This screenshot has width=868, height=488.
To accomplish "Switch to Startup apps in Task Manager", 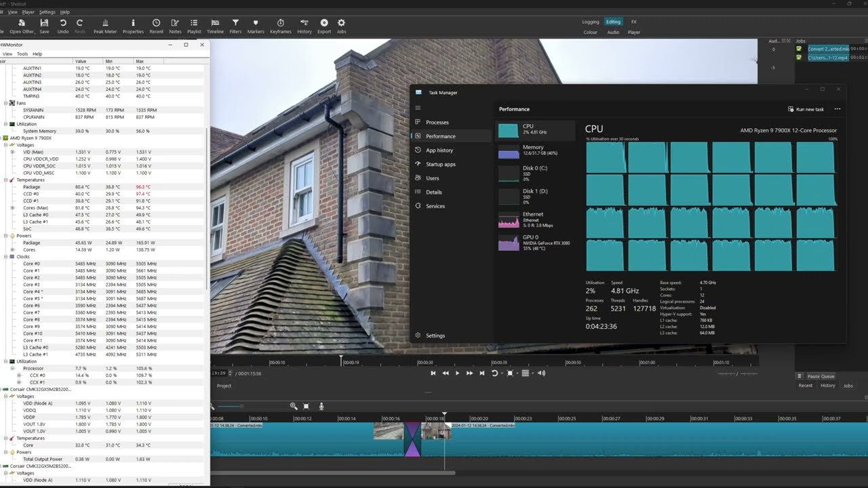I will point(440,164).
